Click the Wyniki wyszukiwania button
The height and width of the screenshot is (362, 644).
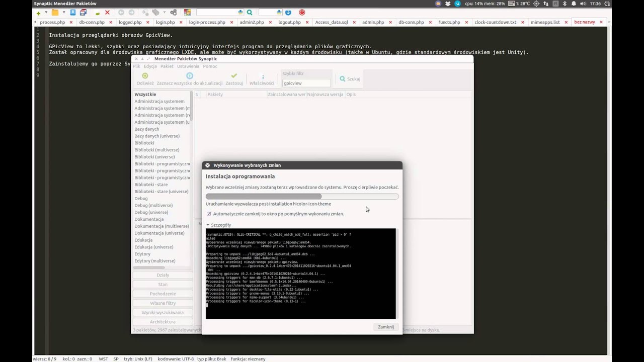[163, 312]
